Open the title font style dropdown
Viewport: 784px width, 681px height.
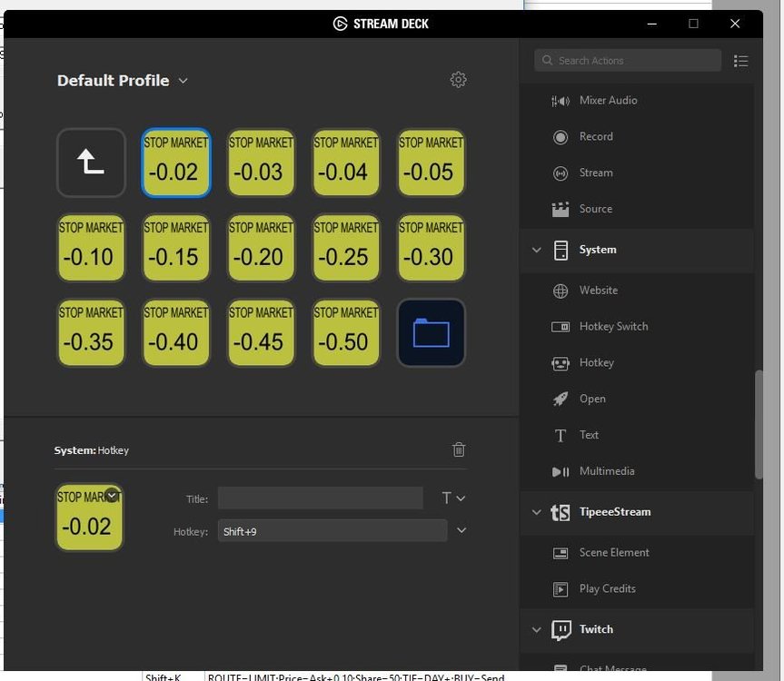tap(453, 498)
